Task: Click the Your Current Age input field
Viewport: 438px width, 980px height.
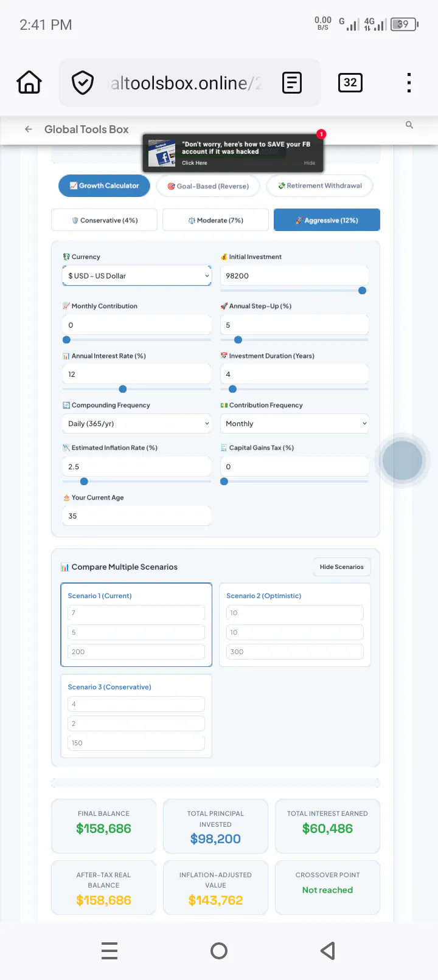Action: (x=136, y=516)
